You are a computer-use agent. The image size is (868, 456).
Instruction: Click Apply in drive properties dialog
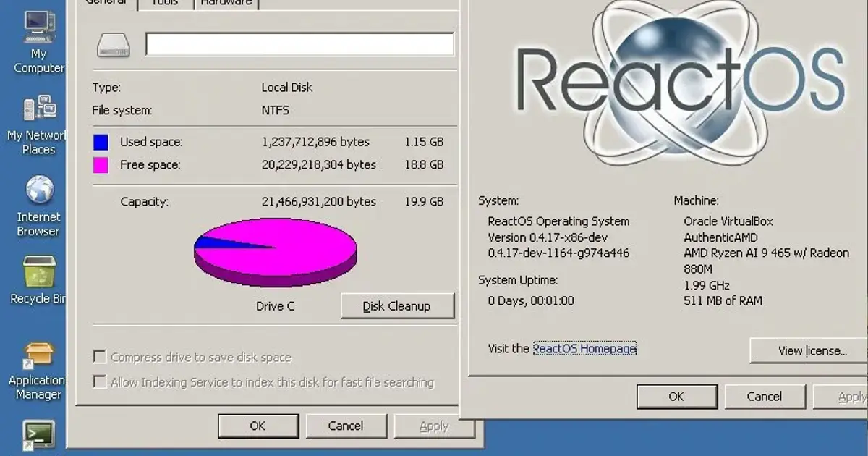coord(434,426)
